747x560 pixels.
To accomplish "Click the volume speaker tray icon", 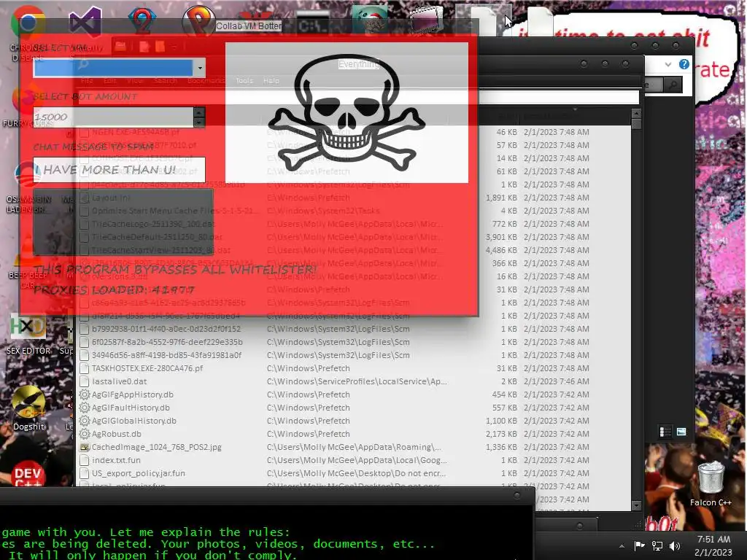I will pos(675,545).
